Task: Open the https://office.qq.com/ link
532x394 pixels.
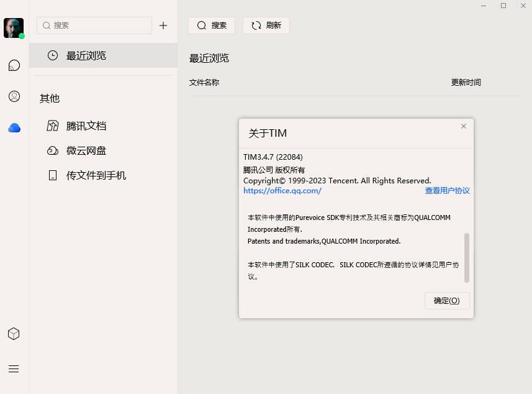Action: pyautogui.click(x=282, y=191)
